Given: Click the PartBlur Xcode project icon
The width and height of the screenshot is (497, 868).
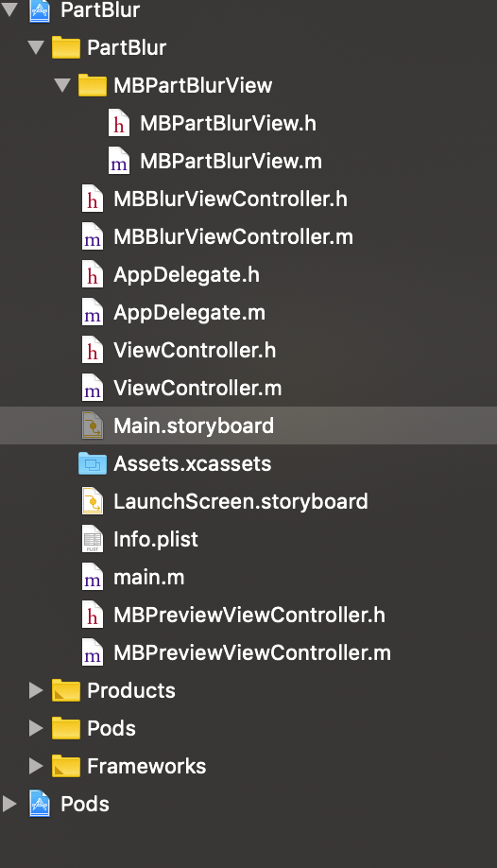Looking at the screenshot, I should click(x=40, y=10).
